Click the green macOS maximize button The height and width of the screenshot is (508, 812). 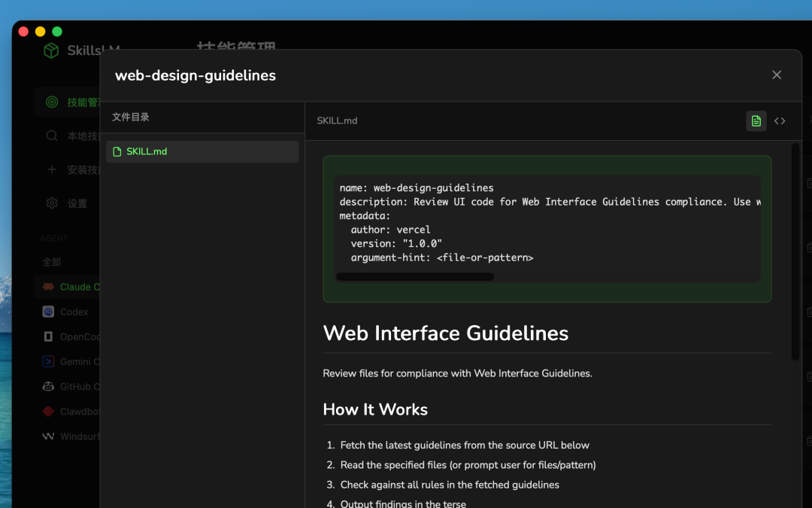[57, 32]
